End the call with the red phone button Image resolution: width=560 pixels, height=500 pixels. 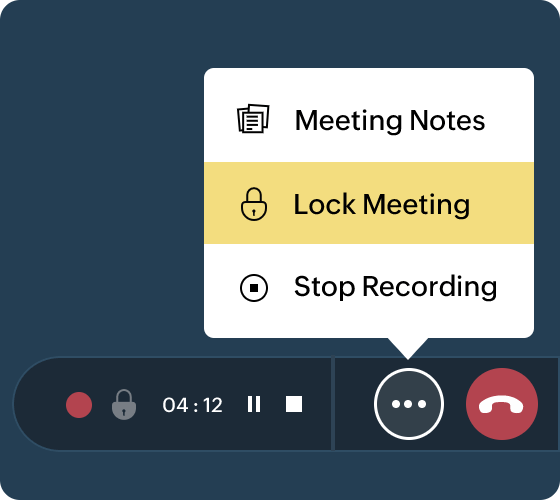[x=502, y=404]
